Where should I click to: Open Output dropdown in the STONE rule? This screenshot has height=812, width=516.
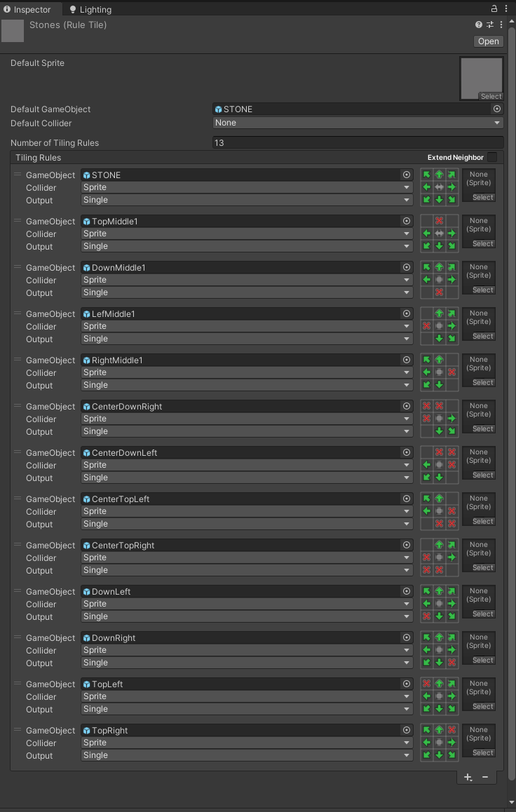click(247, 200)
